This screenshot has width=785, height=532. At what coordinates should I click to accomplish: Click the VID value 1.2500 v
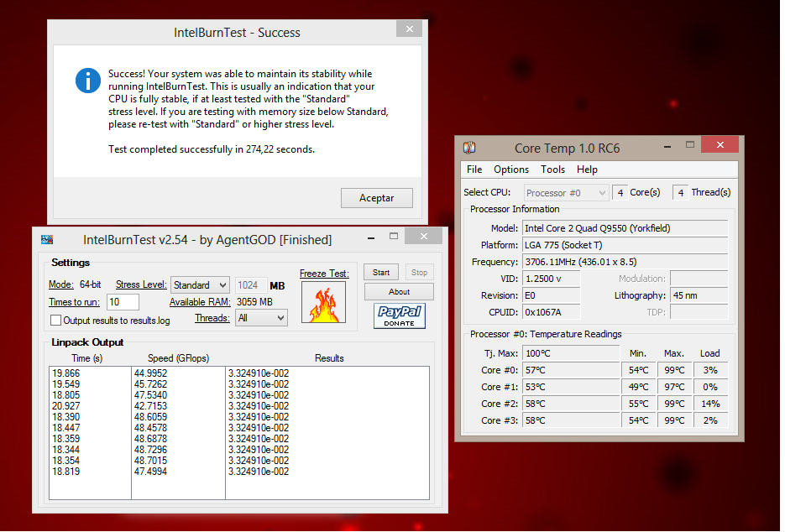[x=552, y=279]
